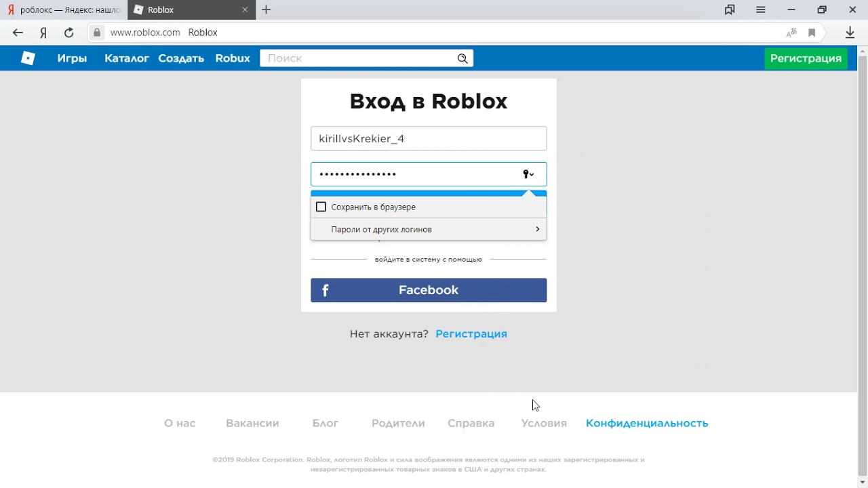Click the page vertical scrollbar
The width and height of the screenshot is (868, 488).
[x=863, y=266]
